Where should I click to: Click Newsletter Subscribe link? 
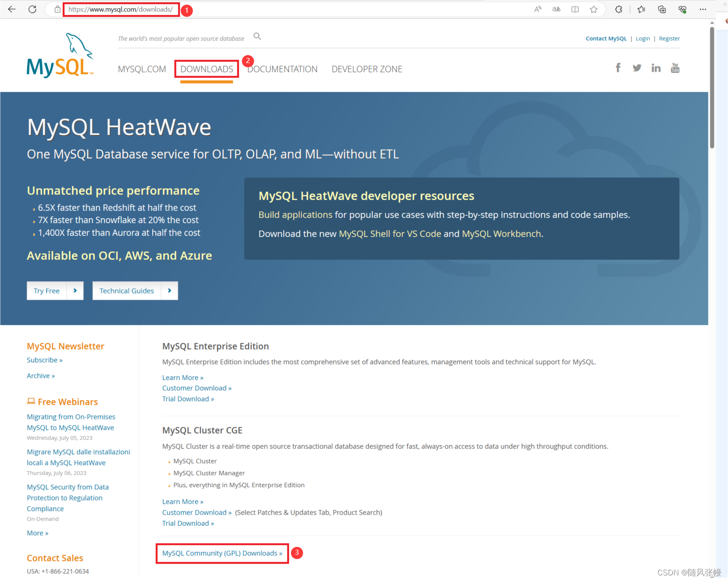point(44,360)
